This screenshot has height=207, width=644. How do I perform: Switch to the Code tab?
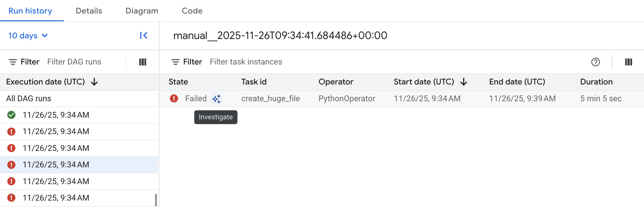coord(192,11)
